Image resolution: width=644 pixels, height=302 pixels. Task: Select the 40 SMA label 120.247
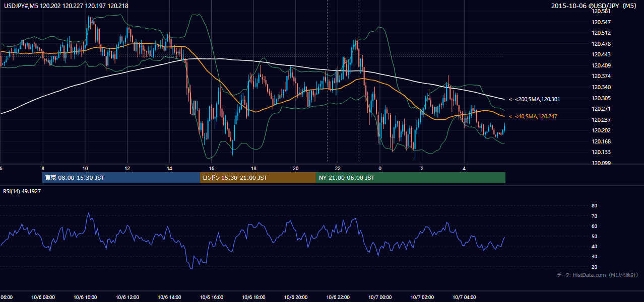(x=533, y=116)
